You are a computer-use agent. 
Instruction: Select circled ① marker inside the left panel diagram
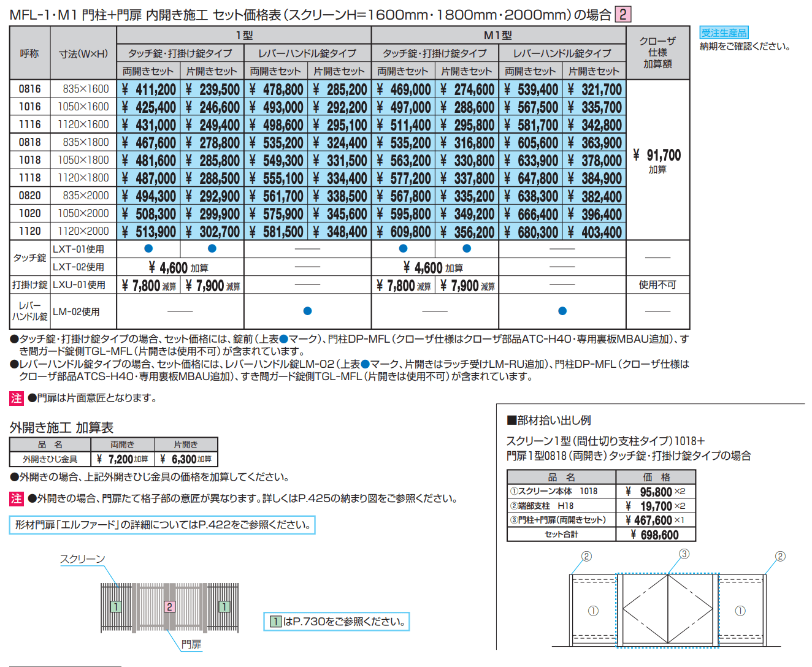pos(592,611)
